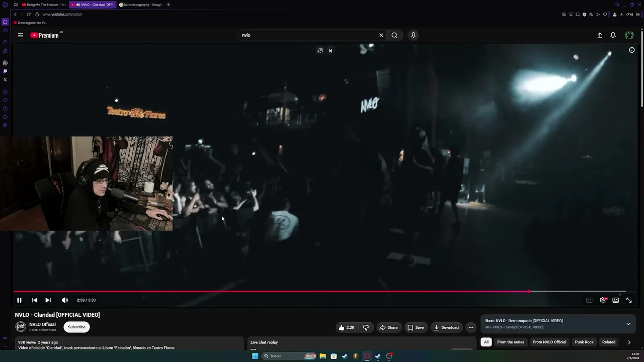The width and height of the screenshot is (644, 362).
Task: Go to the YouTube Premium home logo
Action: point(45,35)
